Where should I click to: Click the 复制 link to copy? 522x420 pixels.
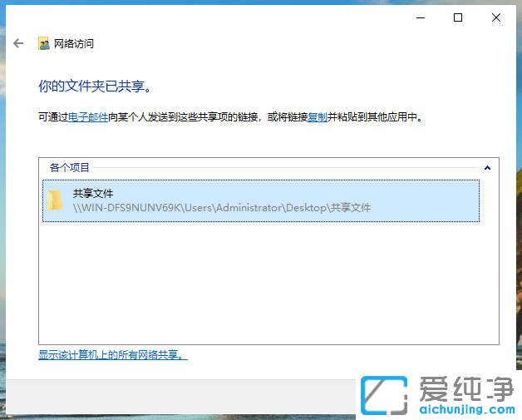(x=318, y=117)
